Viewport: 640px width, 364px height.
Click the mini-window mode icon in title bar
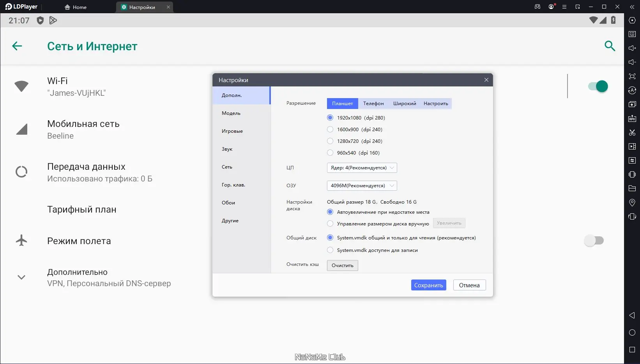(x=578, y=7)
